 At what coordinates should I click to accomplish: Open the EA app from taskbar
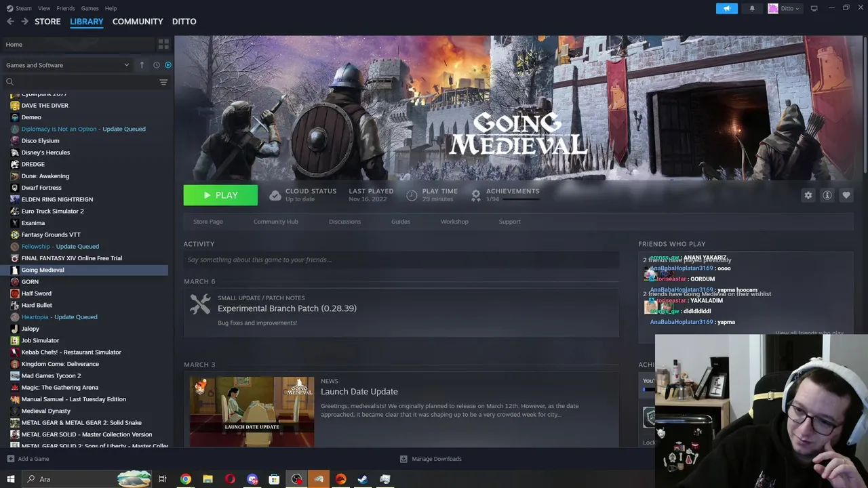tap(340, 479)
